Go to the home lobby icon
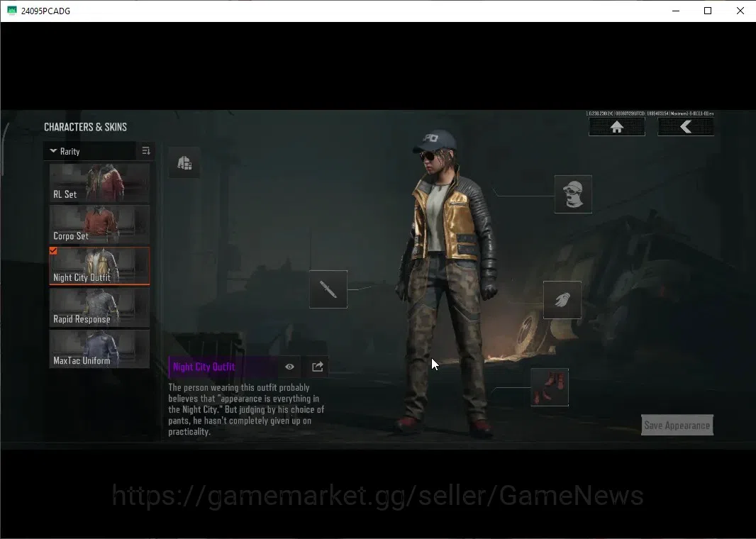The width and height of the screenshot is (756, 539). 617,127
